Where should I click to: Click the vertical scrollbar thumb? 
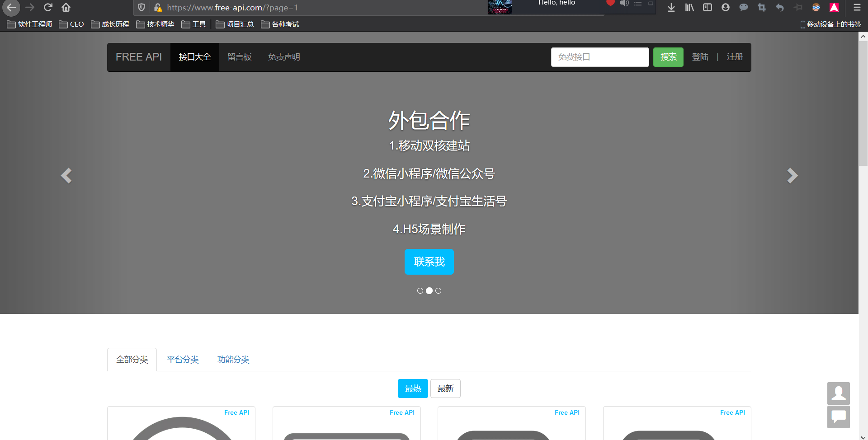(863, 103)
